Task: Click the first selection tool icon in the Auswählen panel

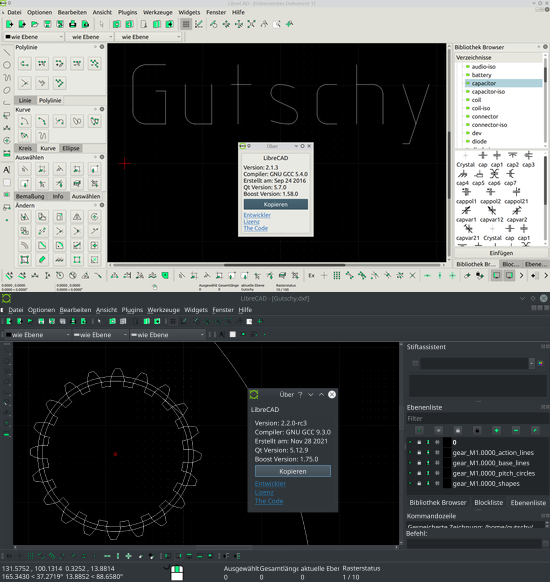Action: (x=24, y=169)
